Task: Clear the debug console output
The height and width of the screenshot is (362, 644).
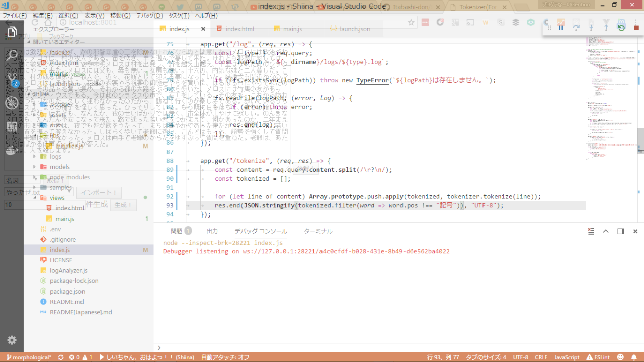Action: click(x=591, y=231)
